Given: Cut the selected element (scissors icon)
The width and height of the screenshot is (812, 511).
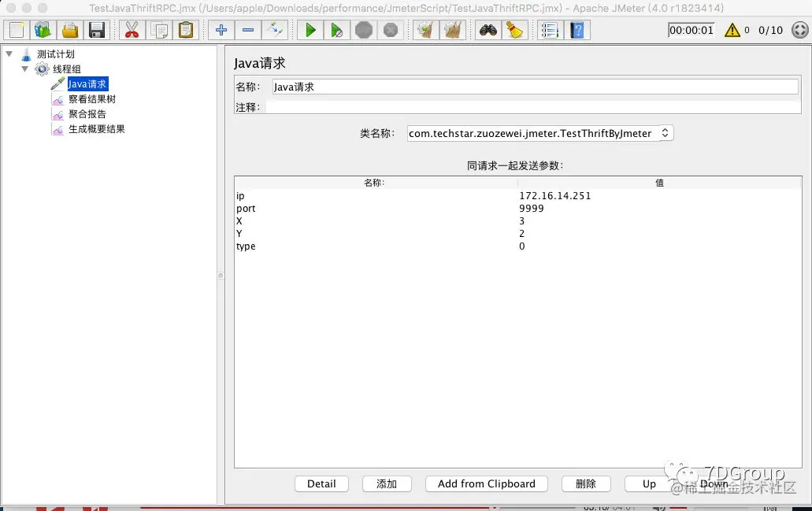Looking at the screenshot, I should tap(133, 29).
